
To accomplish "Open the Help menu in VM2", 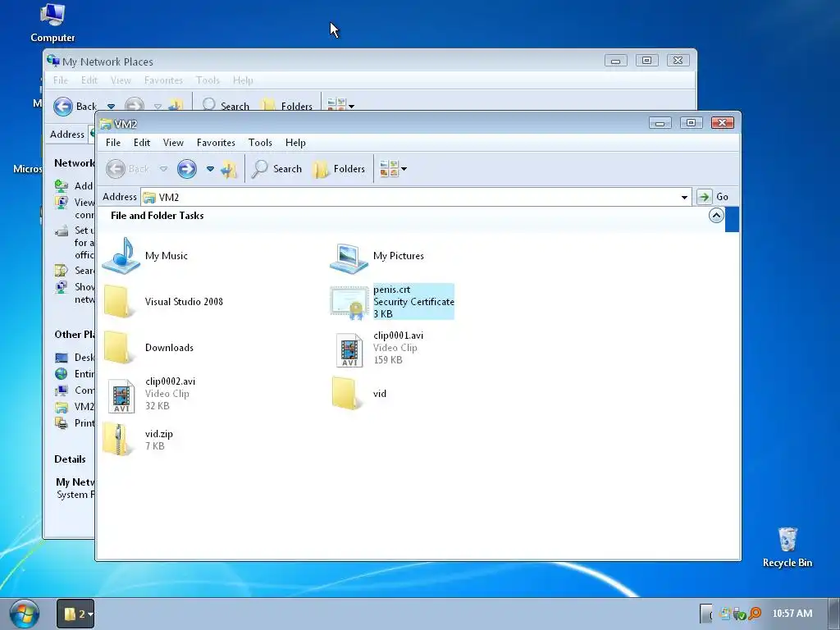I will point(295,143).
